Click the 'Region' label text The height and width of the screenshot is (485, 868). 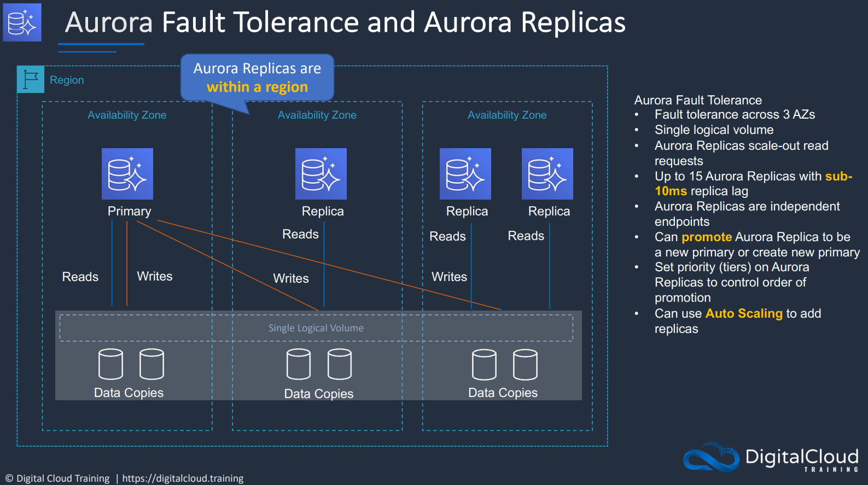coord(67,80)
